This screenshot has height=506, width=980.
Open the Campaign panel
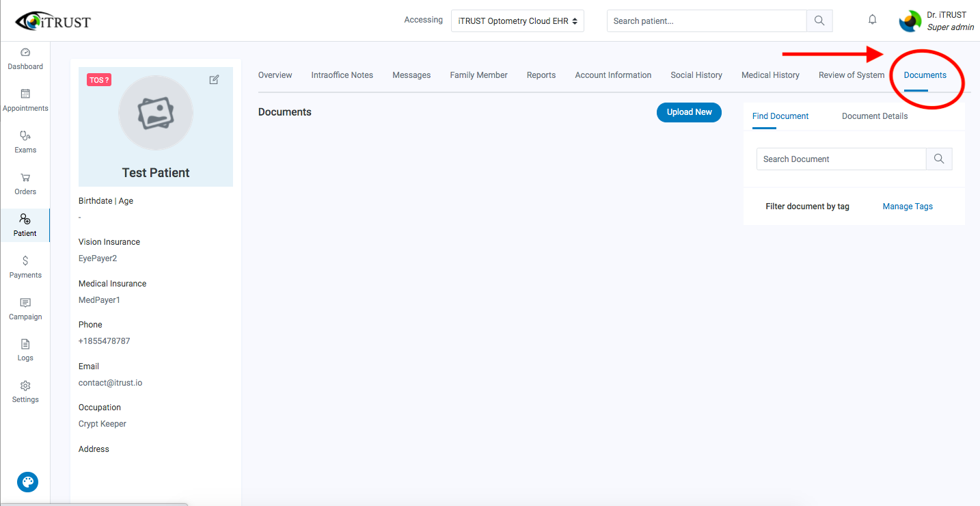pos(25,308)
